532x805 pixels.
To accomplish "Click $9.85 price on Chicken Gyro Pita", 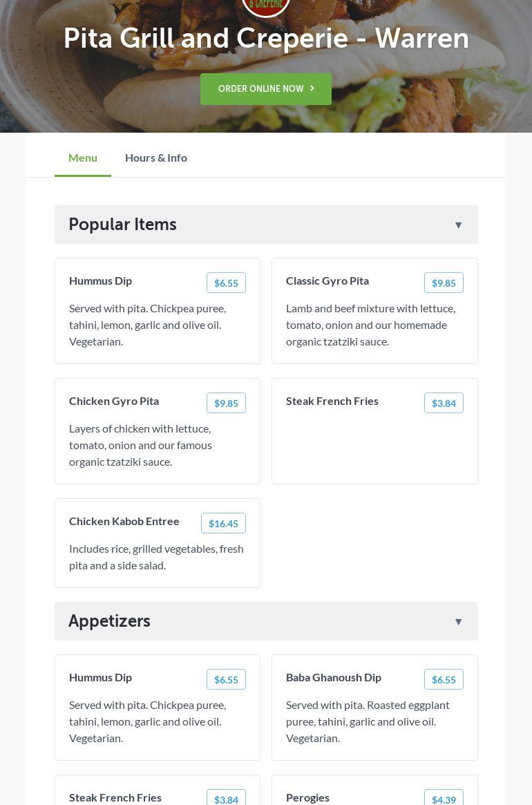I will (226, 403).
